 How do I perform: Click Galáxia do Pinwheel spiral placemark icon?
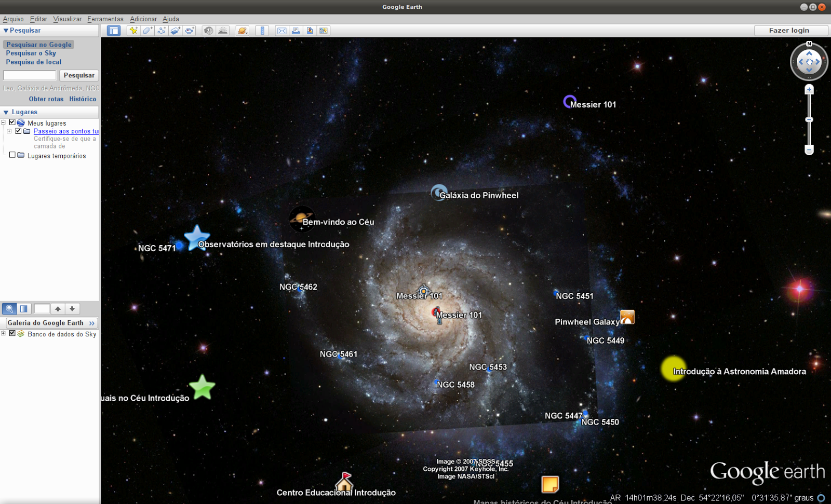[x=438, y=192]
